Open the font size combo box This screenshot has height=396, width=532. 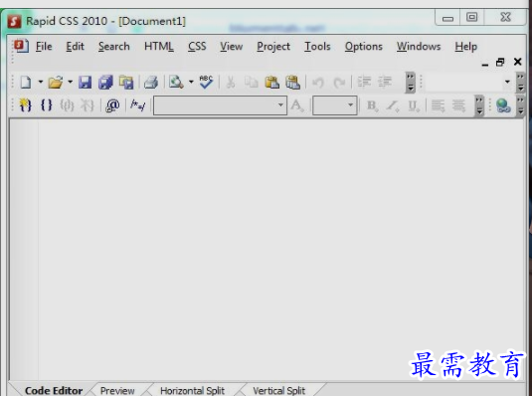334,105
